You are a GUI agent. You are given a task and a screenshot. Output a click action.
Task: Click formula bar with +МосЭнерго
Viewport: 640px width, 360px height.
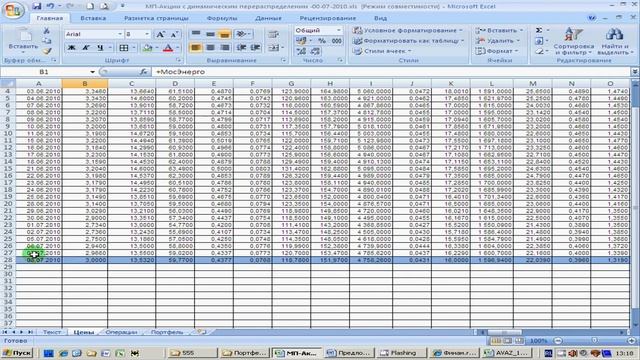(x=391, y=72)
